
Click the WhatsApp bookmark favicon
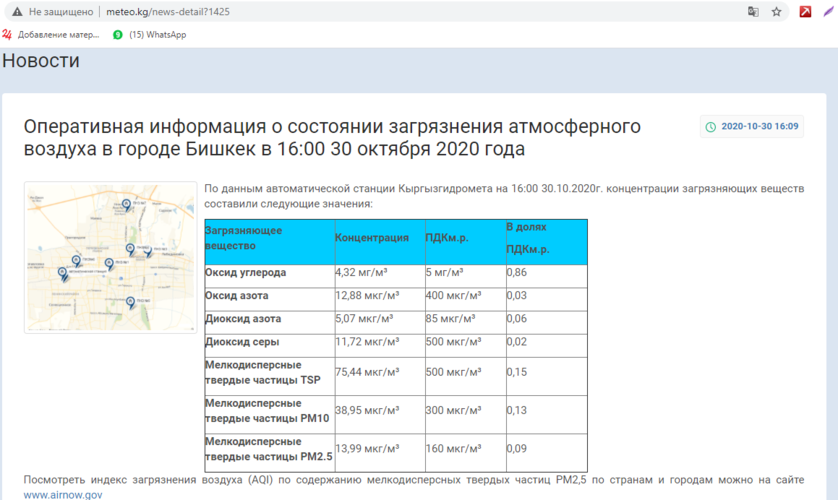(x=118, y=35)
